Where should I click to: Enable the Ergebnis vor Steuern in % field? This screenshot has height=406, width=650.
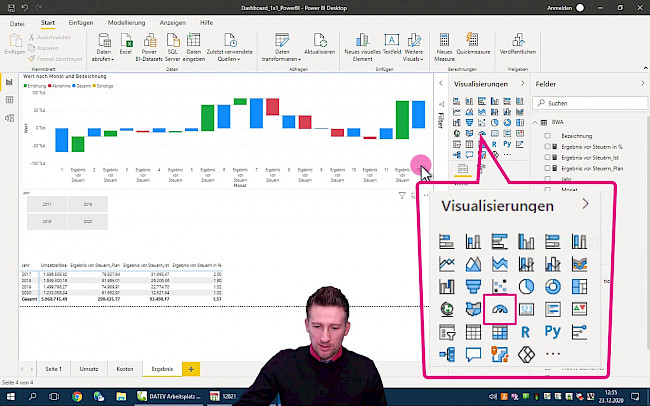click(548, 145)
